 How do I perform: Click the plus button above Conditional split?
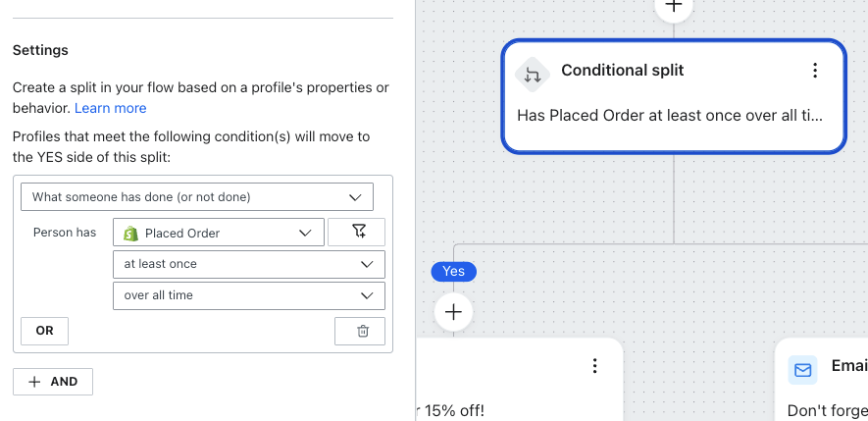(674, 6)
